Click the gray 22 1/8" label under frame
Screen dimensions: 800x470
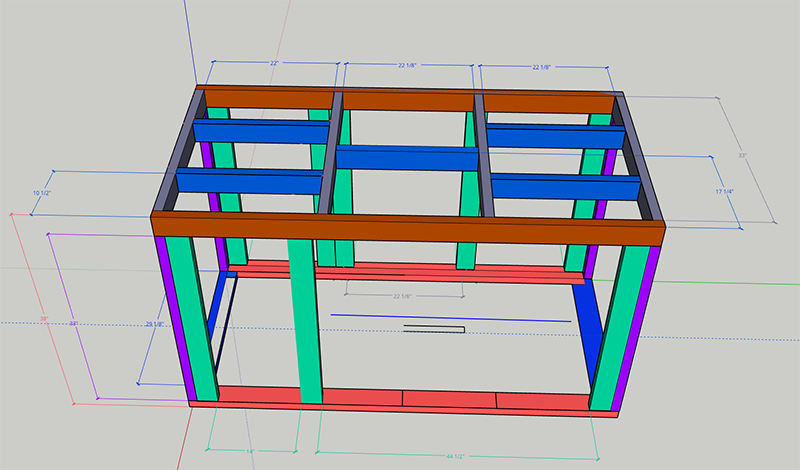click(402, 296)
